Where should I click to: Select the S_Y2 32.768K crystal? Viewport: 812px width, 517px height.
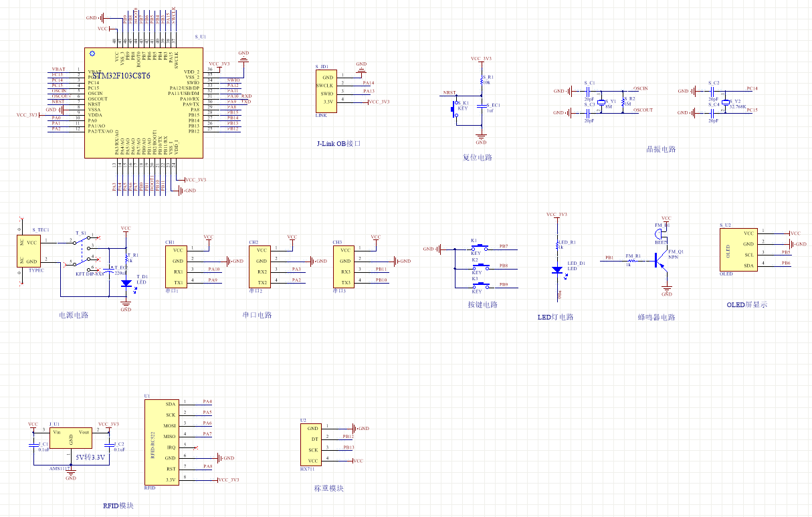(x=726, y=101)
